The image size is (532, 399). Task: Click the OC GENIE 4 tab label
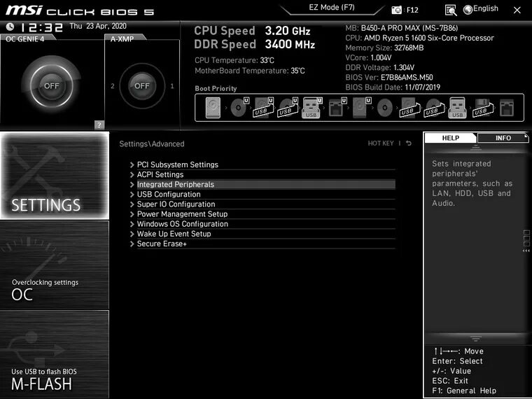coord(25,38)
